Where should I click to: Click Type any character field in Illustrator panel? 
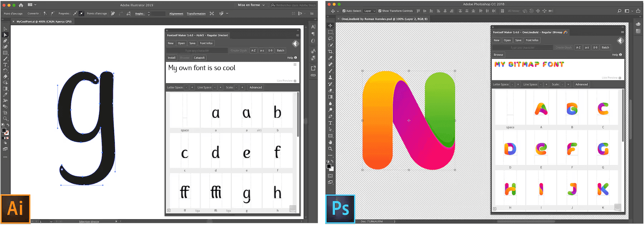197,50
